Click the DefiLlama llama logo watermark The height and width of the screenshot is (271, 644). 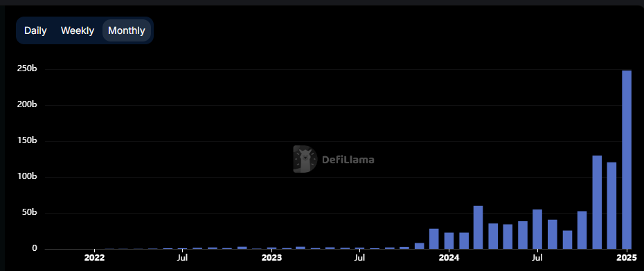[305, 159]
